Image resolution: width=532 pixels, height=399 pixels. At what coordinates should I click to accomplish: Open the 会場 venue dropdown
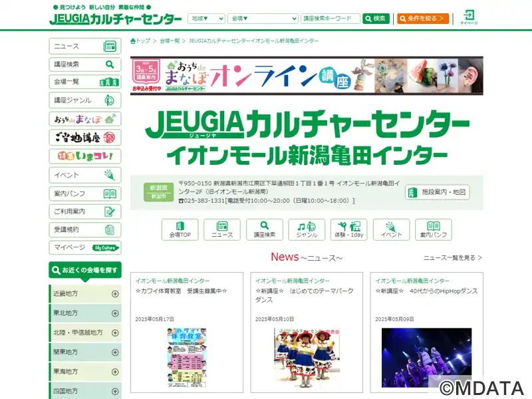263,19
